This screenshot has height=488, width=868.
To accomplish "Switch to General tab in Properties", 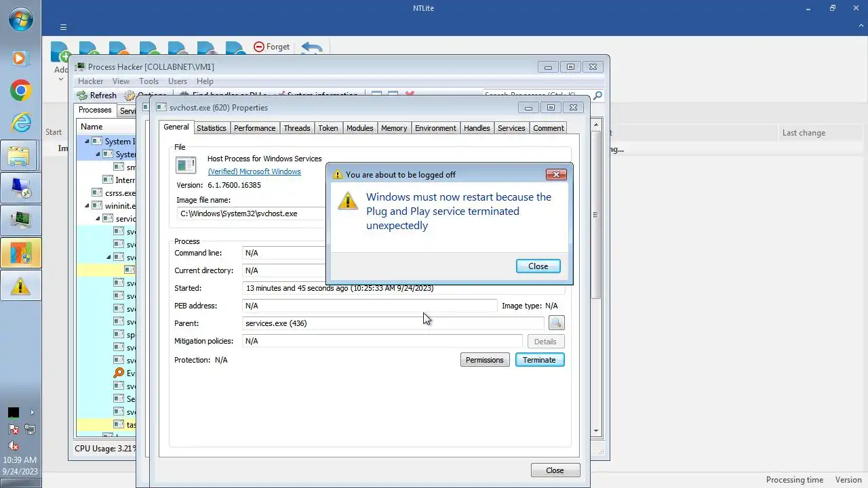I will [176, 127].
